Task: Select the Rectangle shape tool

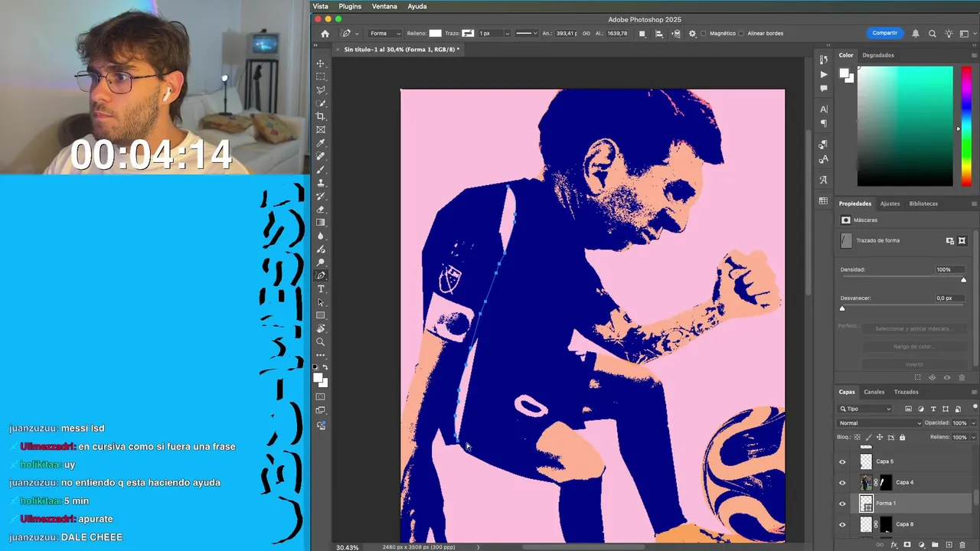Action: point(321,315)
